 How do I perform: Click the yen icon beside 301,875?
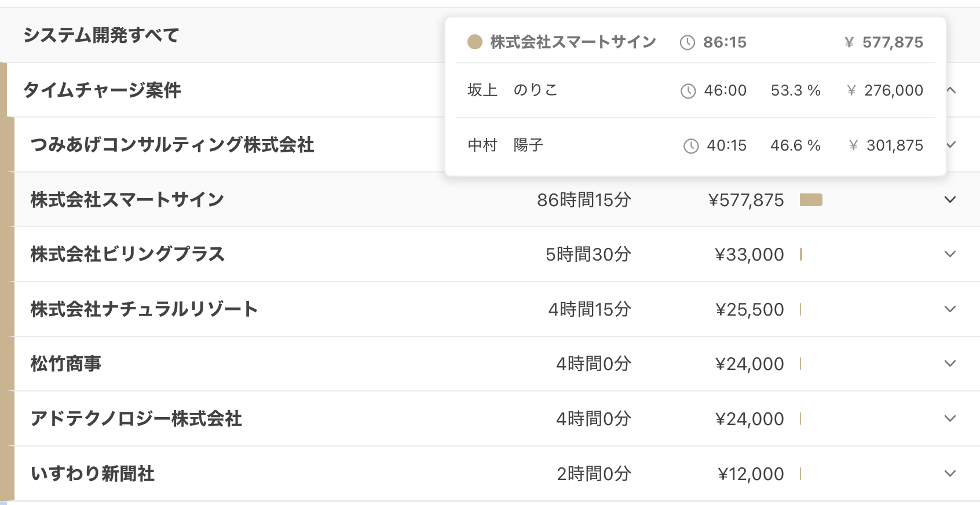pyautogui.click(x=853, y=145)
